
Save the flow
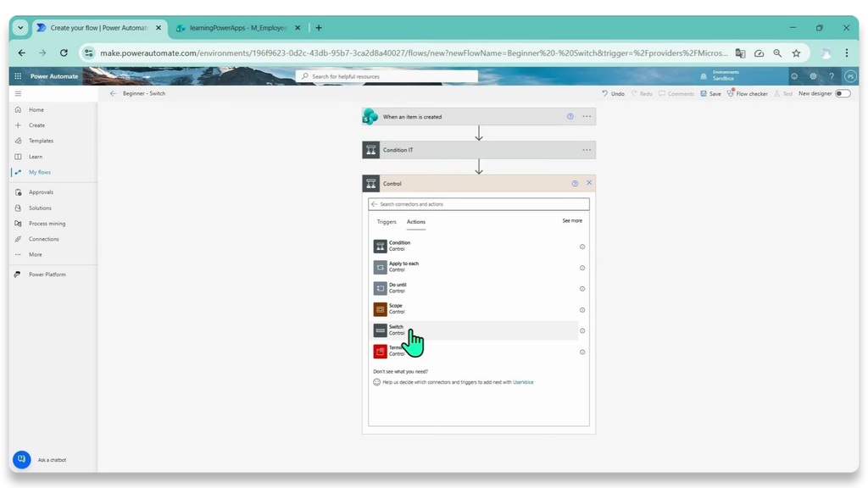[x=711, y=93]
